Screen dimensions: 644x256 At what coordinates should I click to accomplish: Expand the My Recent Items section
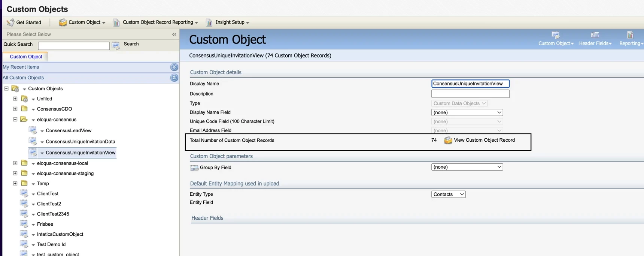pos(174,67)
